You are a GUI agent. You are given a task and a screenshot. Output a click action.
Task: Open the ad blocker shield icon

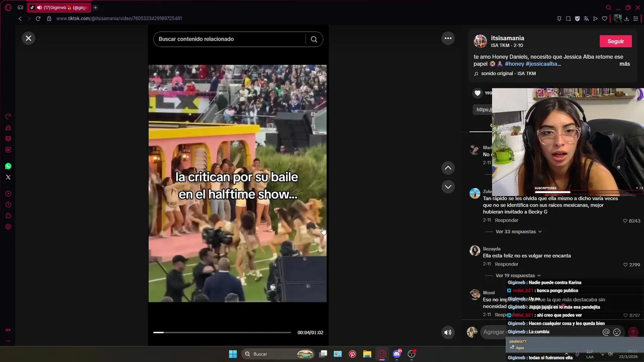(x=577, y=19)
